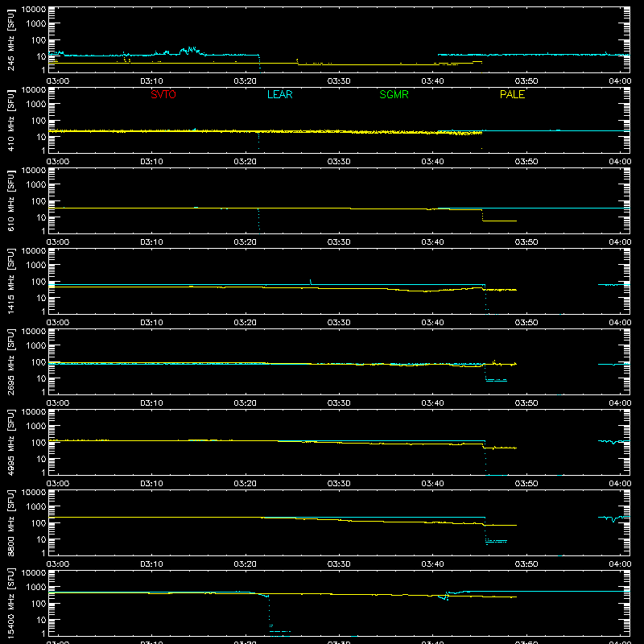Click 04:00 time label under 1415 MHz plot
Viewport: 644px width, 644px height.
620,323
